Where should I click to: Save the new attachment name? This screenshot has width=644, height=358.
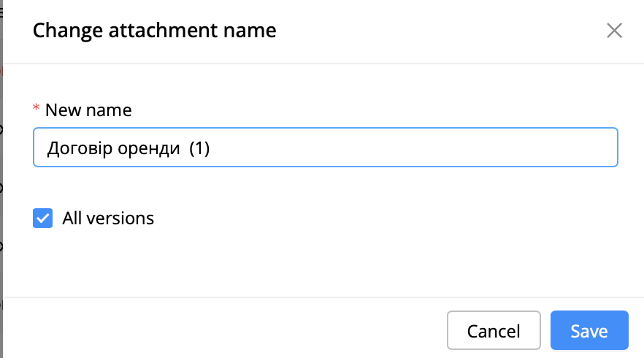coord(589,330)
